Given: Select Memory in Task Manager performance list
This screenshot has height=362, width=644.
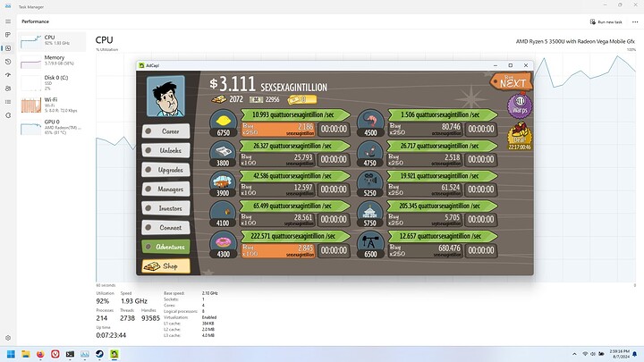Looking at the screenshot, I should point(52,61).
